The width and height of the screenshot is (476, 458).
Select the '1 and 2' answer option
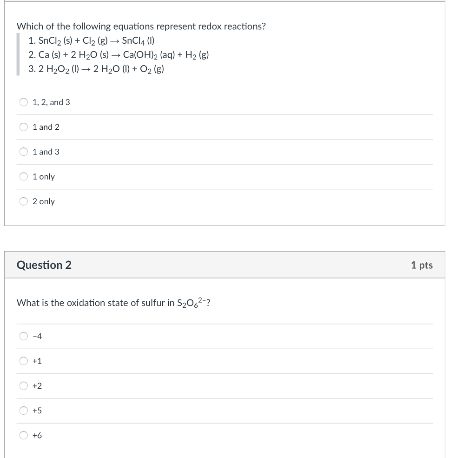click(23, 126)
